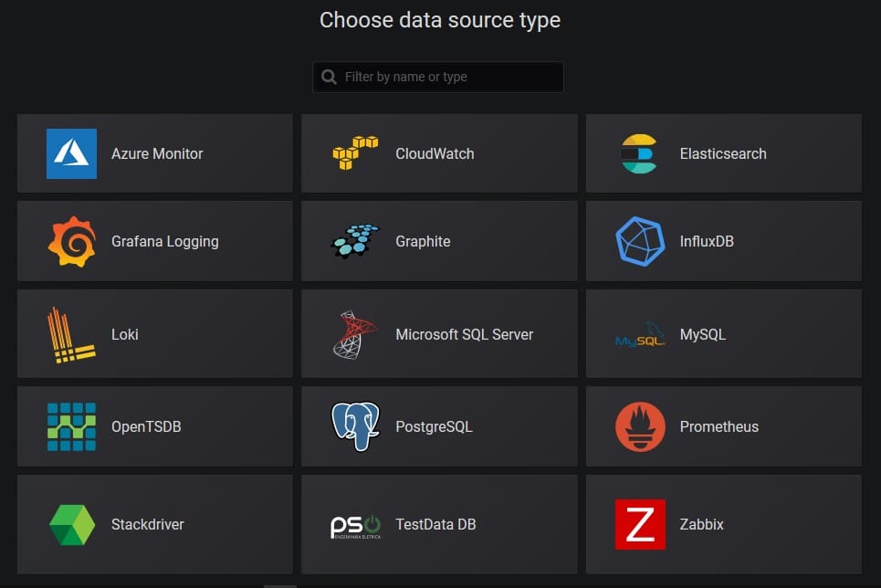Click the Graphite hexagon cluster icon
The image size is (881, 588).
click(x=355, y=241)
